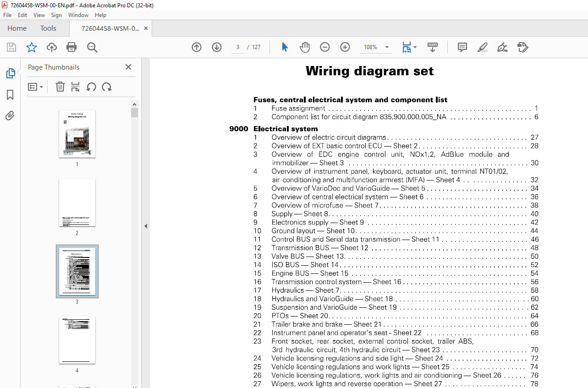The image size is (588, 388).
Task: Click the cloud upload icon
Action: (52, 47)
